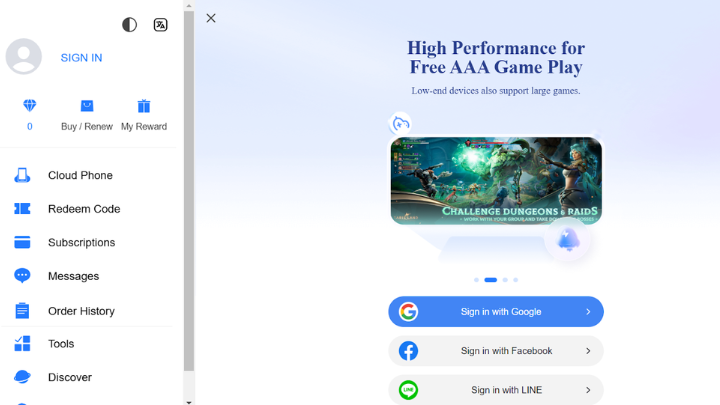The image size is (720, 405).
Task: Click the sidebar scrollbar down arrow
Action: click(x=189, y=401)
